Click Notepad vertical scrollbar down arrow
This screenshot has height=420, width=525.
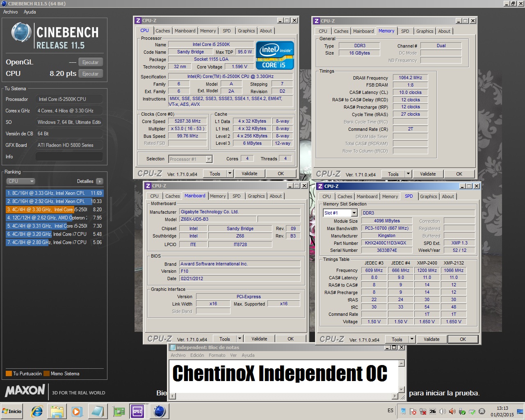coord(402,390)
